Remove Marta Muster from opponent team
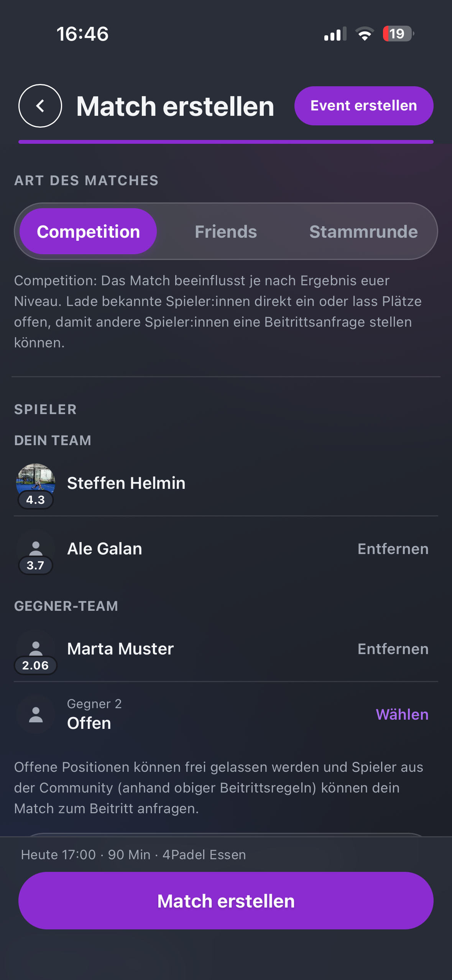The width and height of the screenshot is (452, 980). tap(393, 649)
